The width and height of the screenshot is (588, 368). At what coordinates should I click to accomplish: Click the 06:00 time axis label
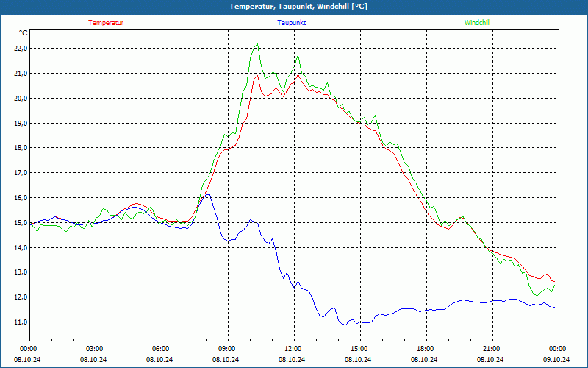click(160, 348)
